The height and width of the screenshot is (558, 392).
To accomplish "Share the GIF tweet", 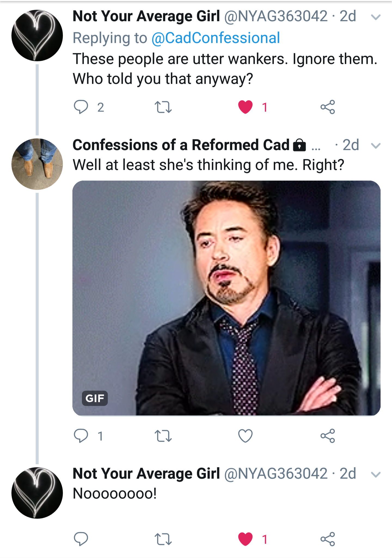I will point(327,436).
